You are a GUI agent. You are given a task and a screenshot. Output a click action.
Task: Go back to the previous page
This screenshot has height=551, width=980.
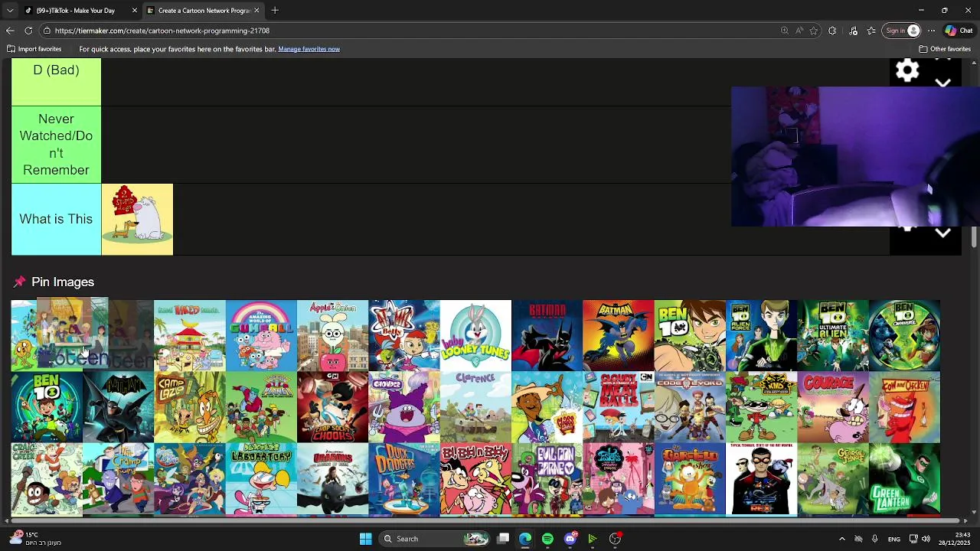click(10, 31)
